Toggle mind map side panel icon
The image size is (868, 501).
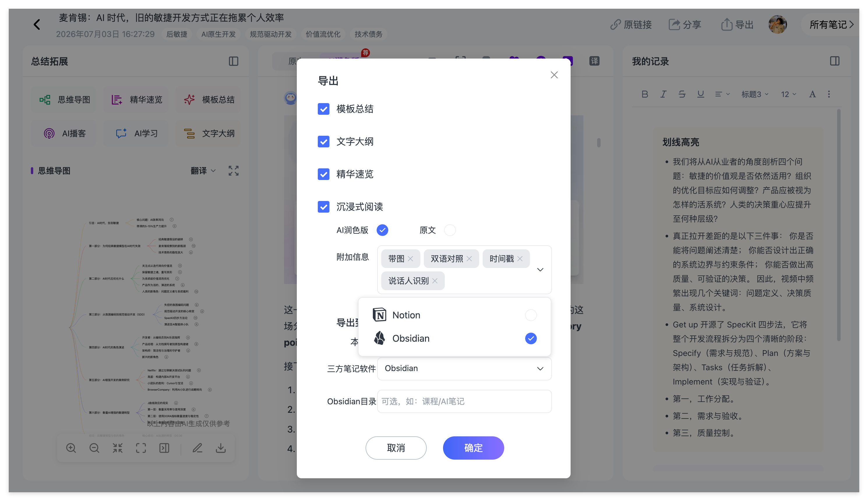pyautogui.click(x=164, y=448)
